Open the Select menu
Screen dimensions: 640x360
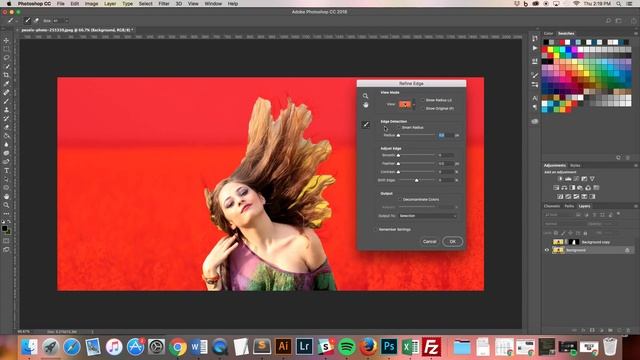(145, 4)
